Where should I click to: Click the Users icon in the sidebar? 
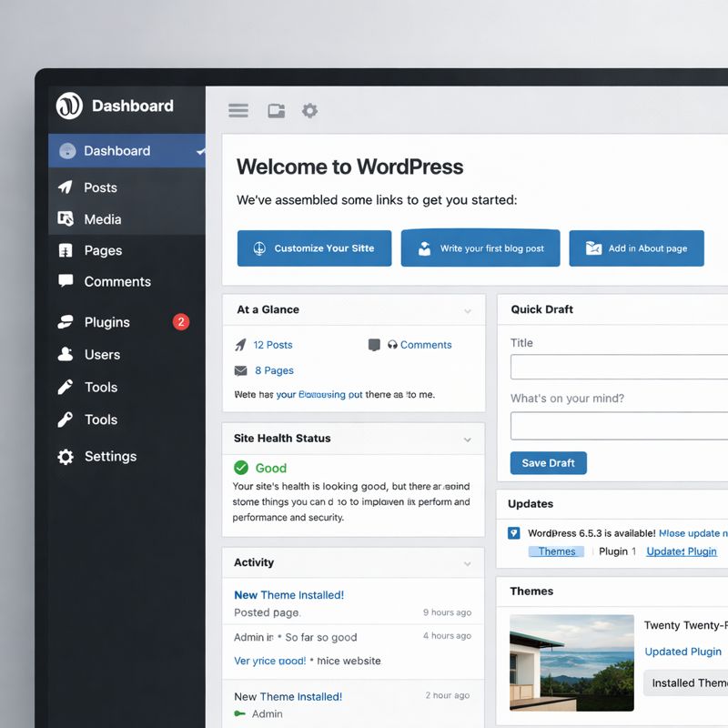click(x=66, y=354)
